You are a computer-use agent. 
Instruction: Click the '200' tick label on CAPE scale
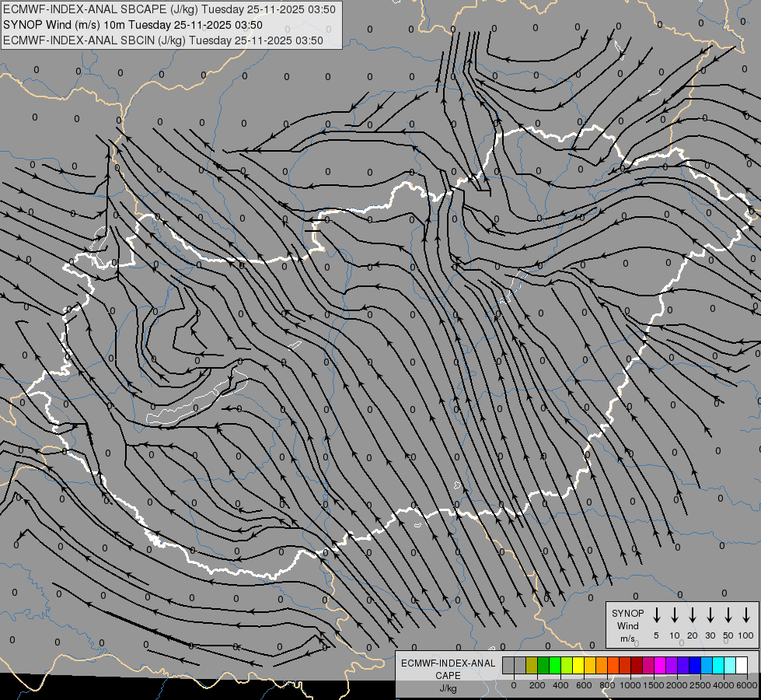click(x=537, y=685)
